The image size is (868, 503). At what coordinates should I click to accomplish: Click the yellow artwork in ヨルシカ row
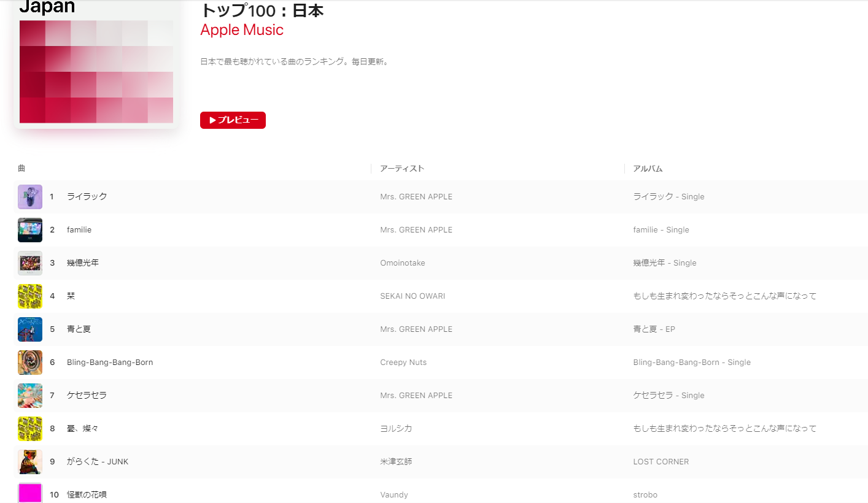click(x=30, y=429)
